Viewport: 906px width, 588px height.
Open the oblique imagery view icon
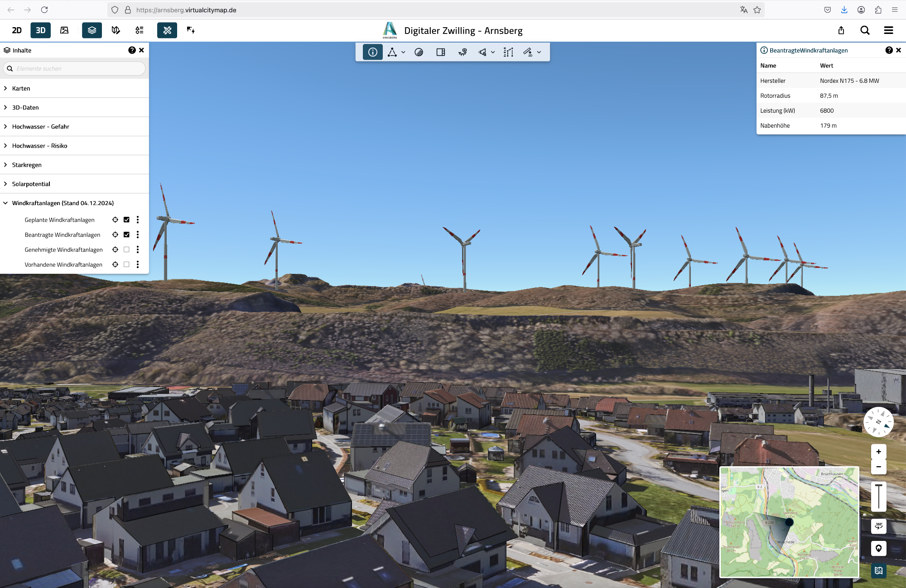point(64,30)
